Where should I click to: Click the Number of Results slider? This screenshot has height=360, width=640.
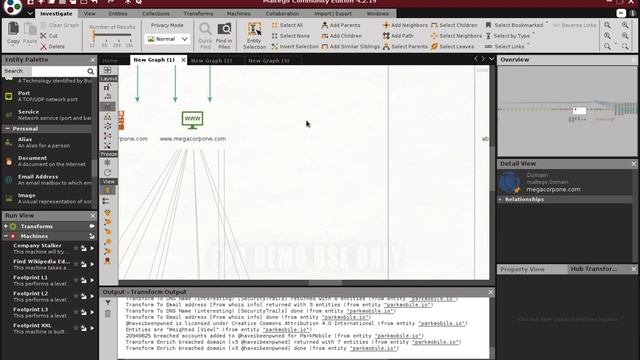tap(111, 36)
